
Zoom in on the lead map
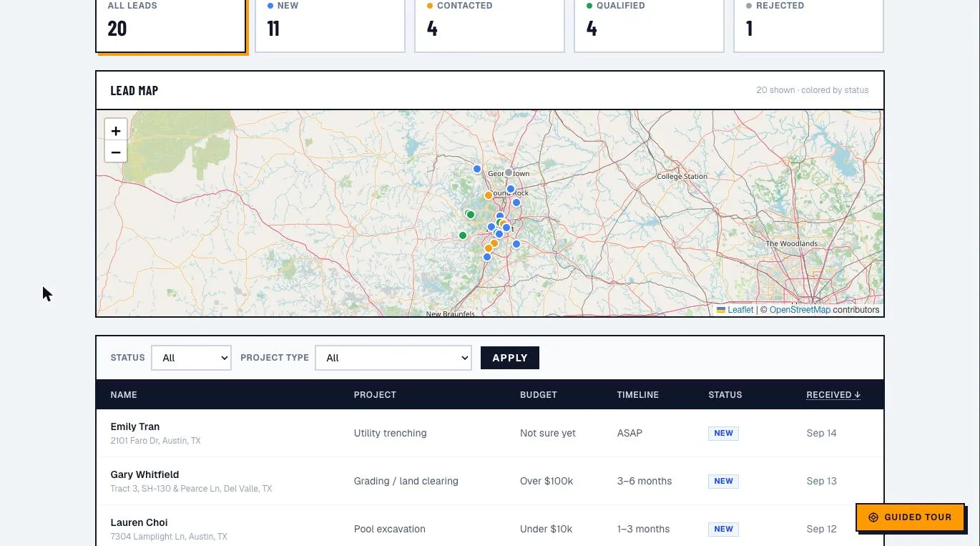tap(116, 131)
